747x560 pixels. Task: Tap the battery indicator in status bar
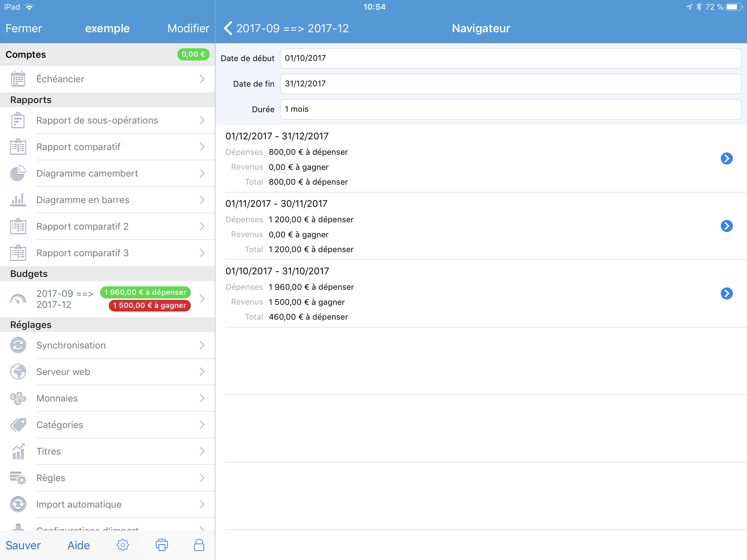pos(734,7)
